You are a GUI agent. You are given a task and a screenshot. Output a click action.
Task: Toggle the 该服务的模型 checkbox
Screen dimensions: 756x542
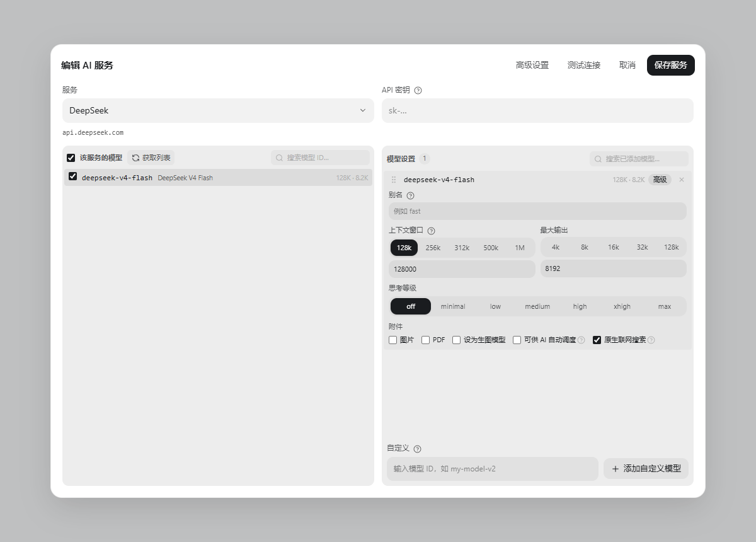point(71,158)
